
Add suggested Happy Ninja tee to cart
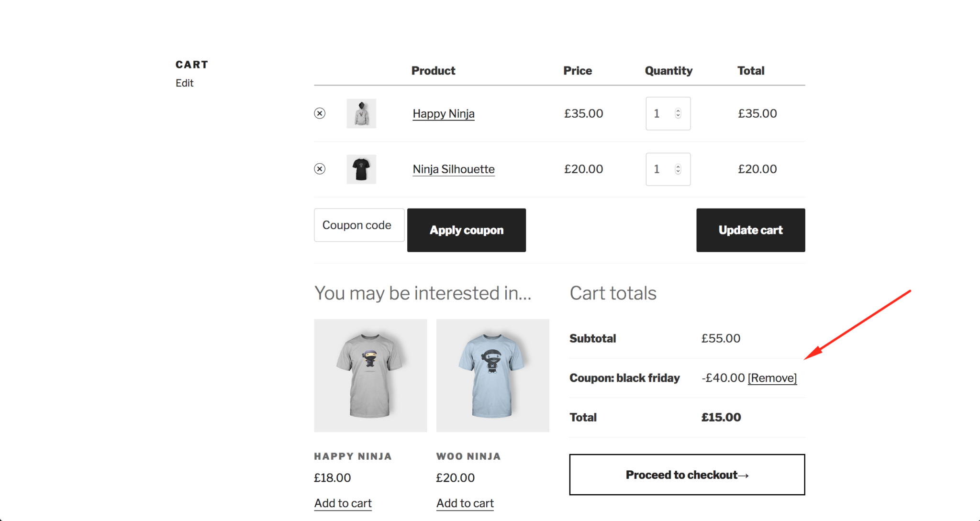(x=343, y=503)
